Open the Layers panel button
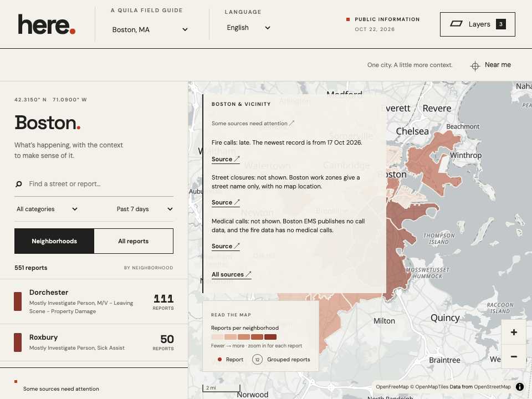The height and width of the screenshot is (399, 532). point(477,24)
